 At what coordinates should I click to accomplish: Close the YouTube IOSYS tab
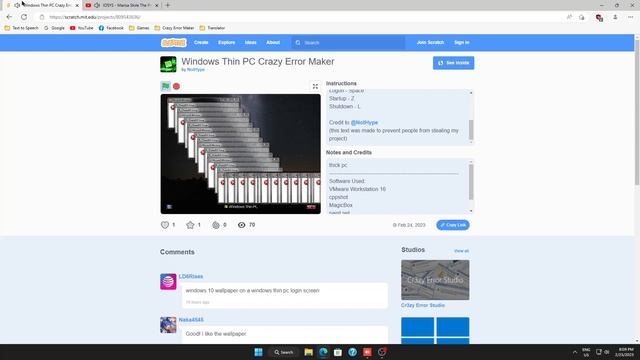point(157,5)
